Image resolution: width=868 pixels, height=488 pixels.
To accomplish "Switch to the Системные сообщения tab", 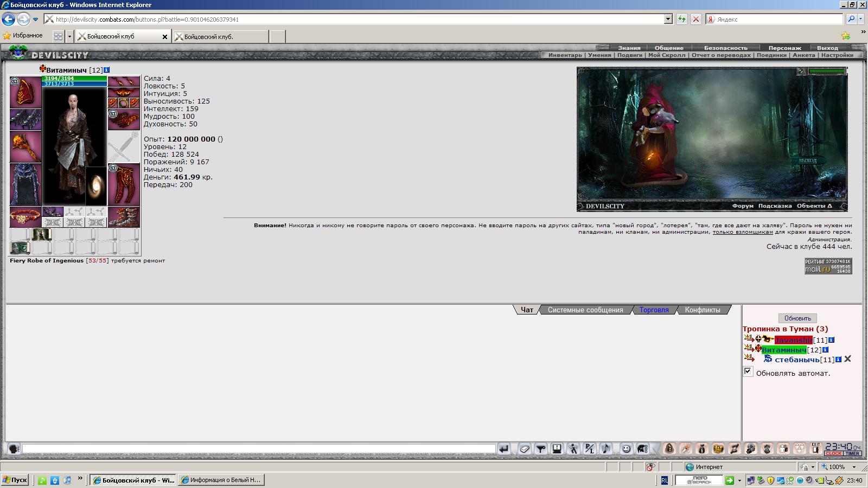I will 585,310.
